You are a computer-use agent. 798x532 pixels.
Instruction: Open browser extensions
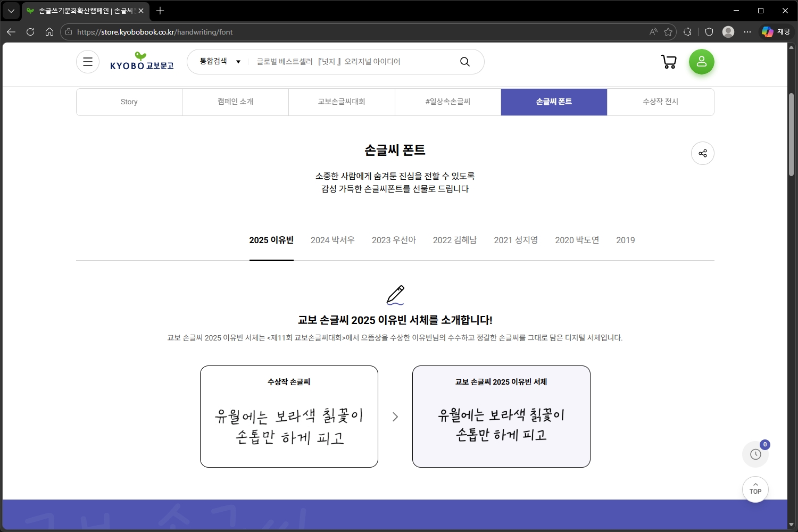[x=687, y=32]
